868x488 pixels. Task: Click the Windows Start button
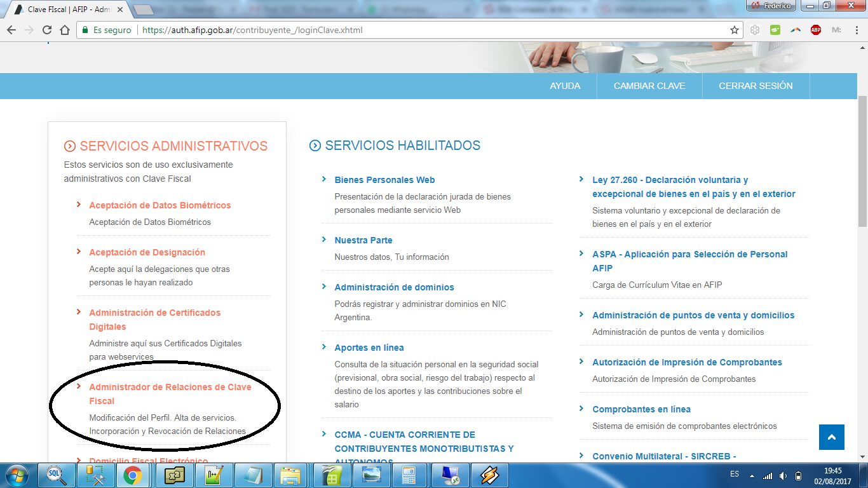click(17, 475)
